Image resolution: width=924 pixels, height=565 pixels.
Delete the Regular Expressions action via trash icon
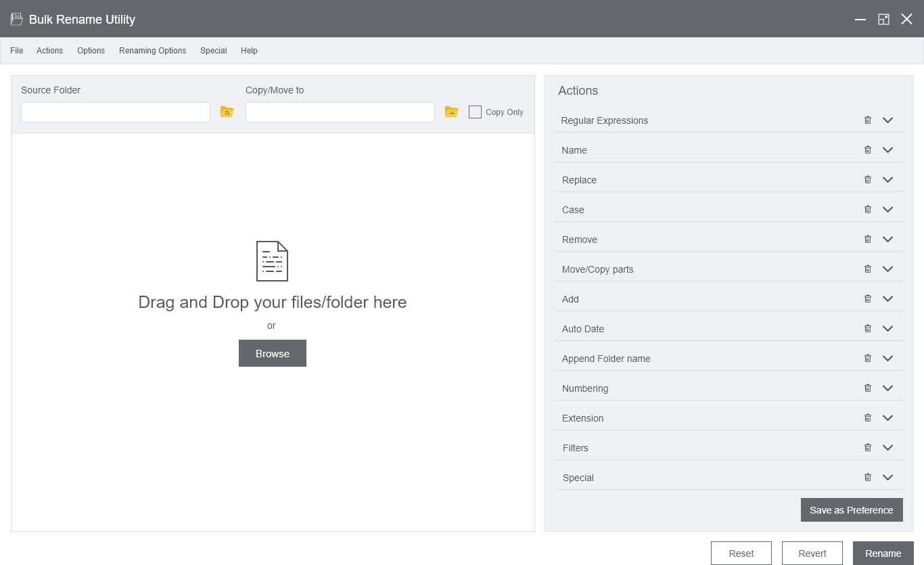click(868, 120)
